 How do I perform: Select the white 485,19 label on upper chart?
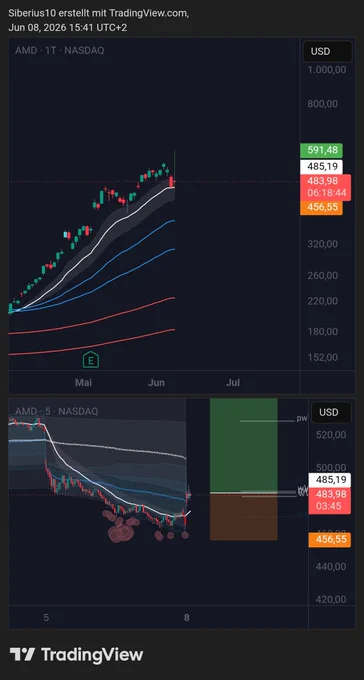click(x=321, y=167)
